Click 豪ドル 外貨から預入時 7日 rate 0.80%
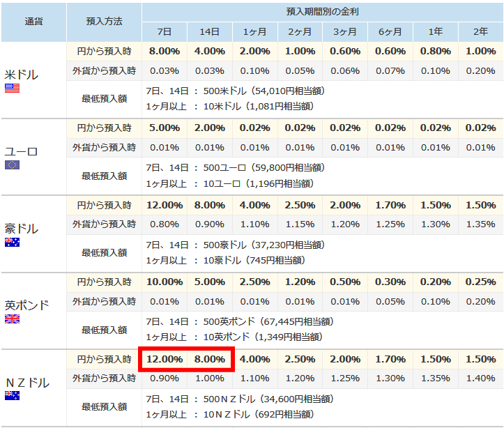 tap(165, 224)
